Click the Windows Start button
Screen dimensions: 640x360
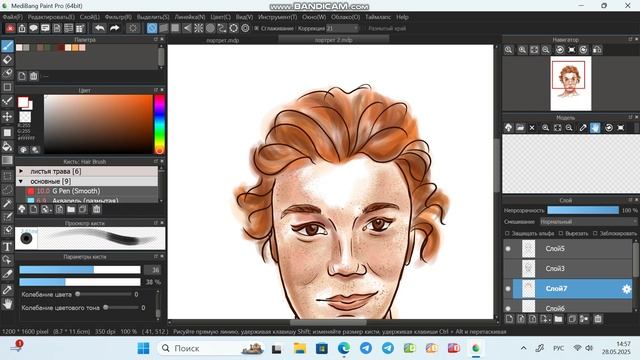point(143,348)
